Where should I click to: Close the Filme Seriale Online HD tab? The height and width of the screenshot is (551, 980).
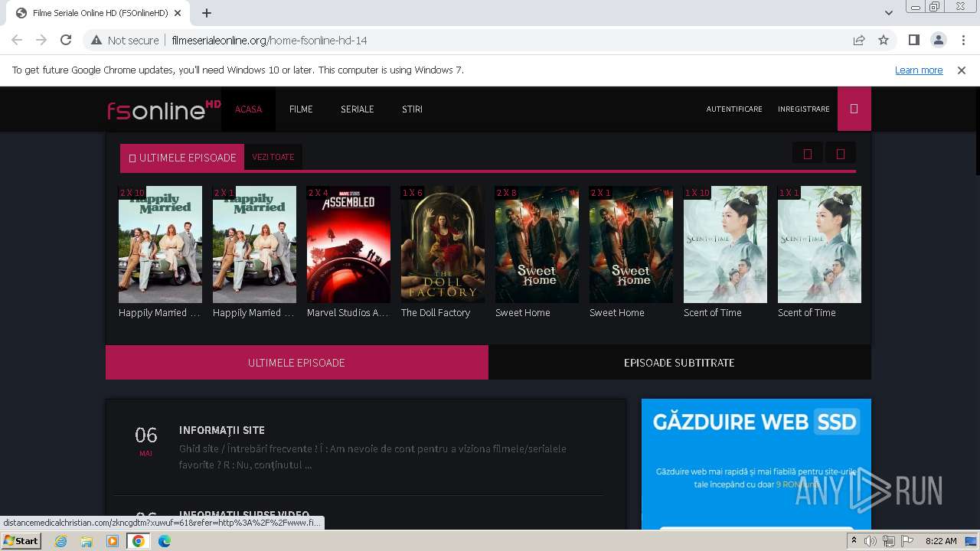tap(178, 13)
